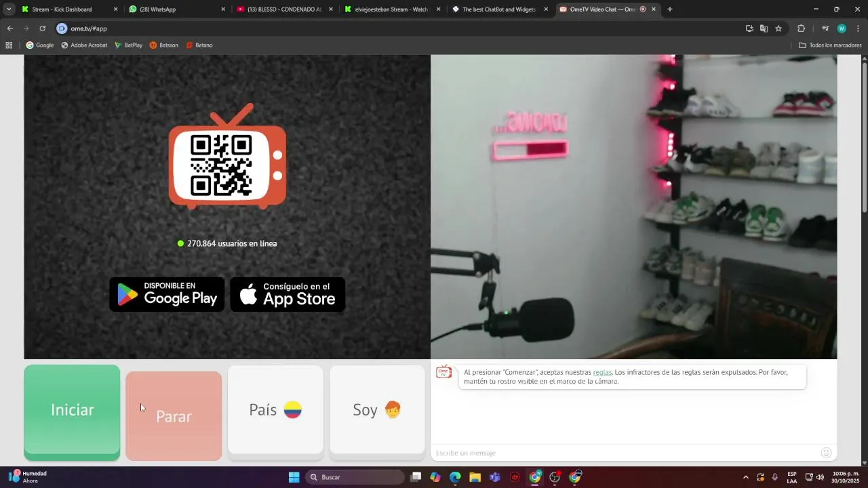Click the Parar button
868x488 pixels.
point(174,415)
